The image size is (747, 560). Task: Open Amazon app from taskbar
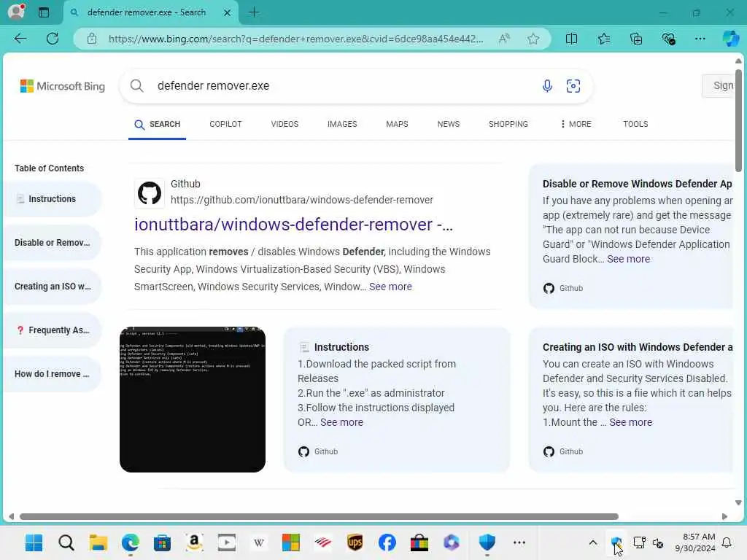194,542
